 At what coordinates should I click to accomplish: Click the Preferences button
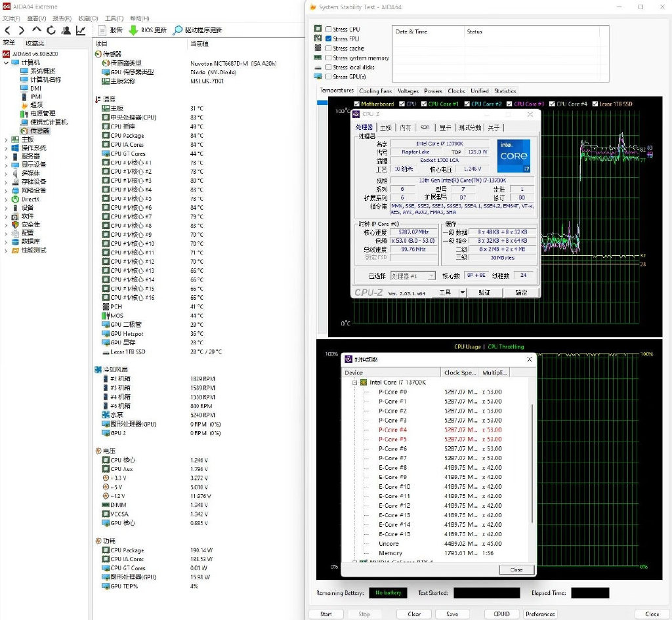[x=540, y=614]
